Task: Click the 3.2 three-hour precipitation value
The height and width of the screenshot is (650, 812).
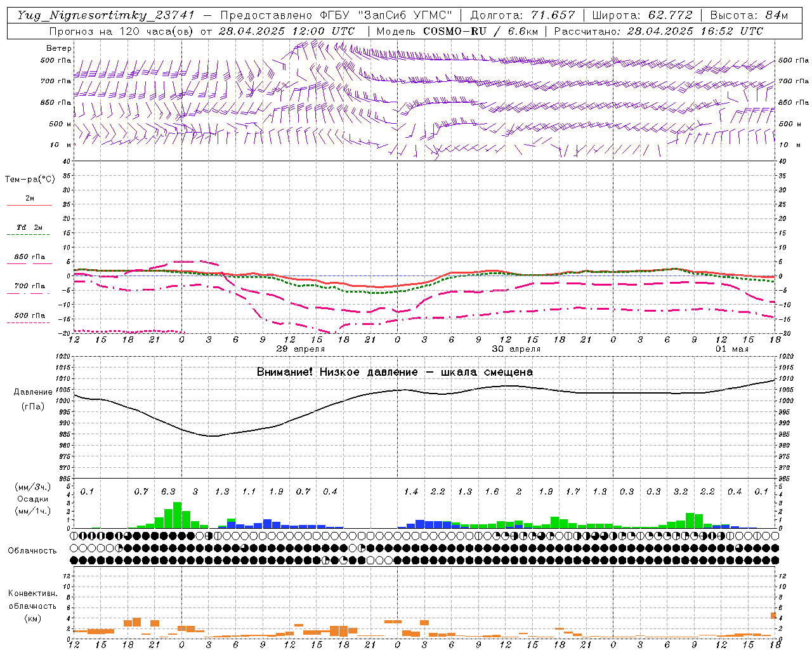Action: click(x=681, y=491)
